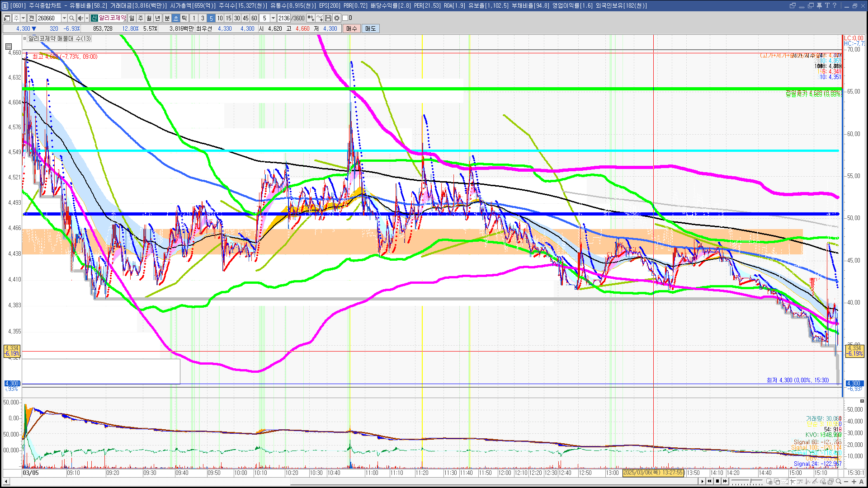Toggle the D checkbox in the toolbar
Viewport: 868px width, 488px height.
point(345,18)
